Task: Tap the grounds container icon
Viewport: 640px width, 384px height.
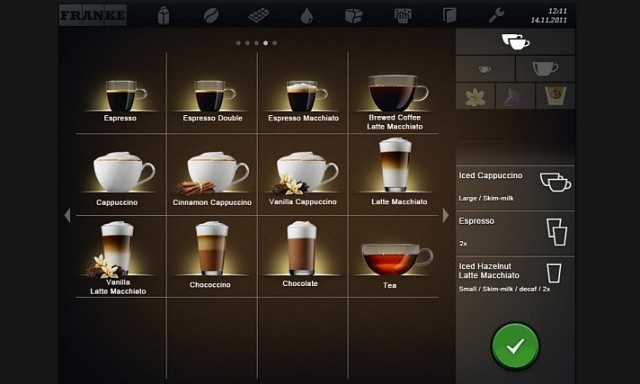Action: [x=402, y=16]
